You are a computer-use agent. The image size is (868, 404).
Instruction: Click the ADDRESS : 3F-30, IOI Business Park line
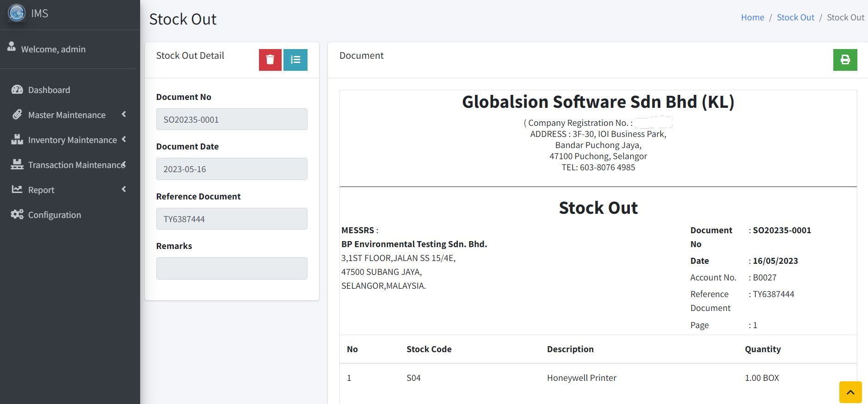coord(598,134)
